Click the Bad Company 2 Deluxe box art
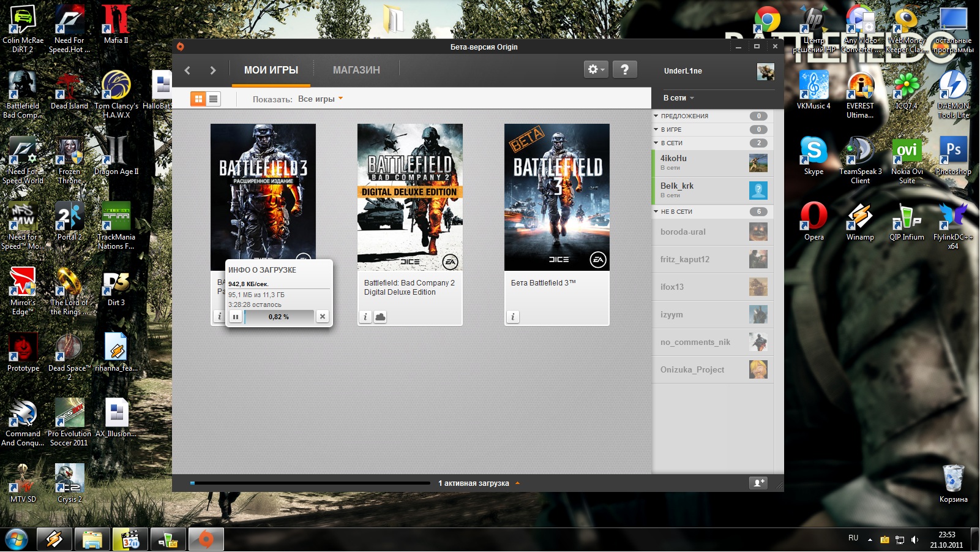Viewport: 980px width, 552px height. point(410,197)
